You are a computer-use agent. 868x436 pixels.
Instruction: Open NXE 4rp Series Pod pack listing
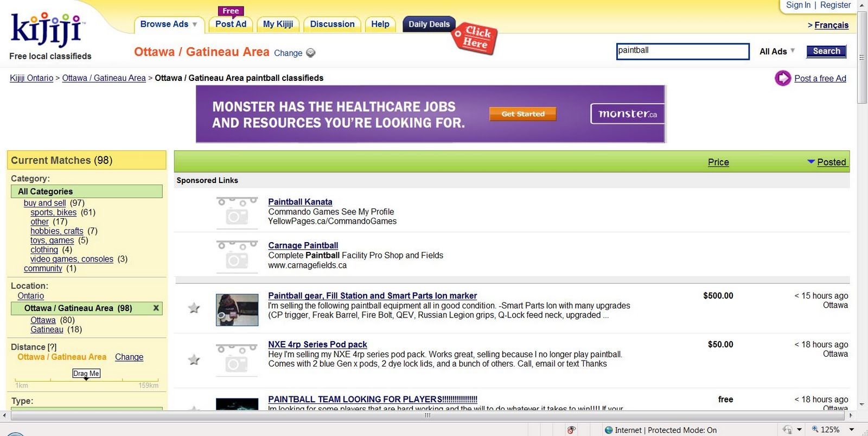click(317, 344)
